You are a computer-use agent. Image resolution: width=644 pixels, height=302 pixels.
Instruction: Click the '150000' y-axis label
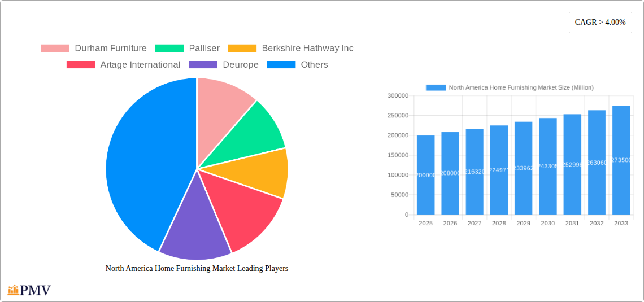click(x=398, y=155)
